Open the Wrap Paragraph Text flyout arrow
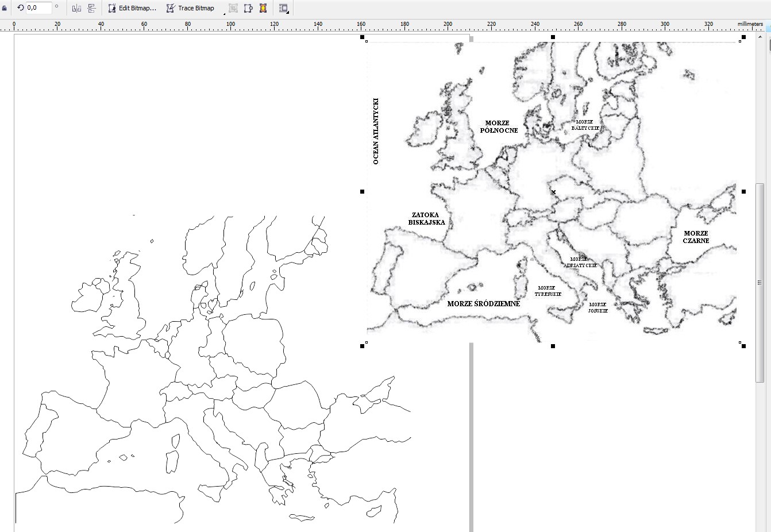 [288, 13]
